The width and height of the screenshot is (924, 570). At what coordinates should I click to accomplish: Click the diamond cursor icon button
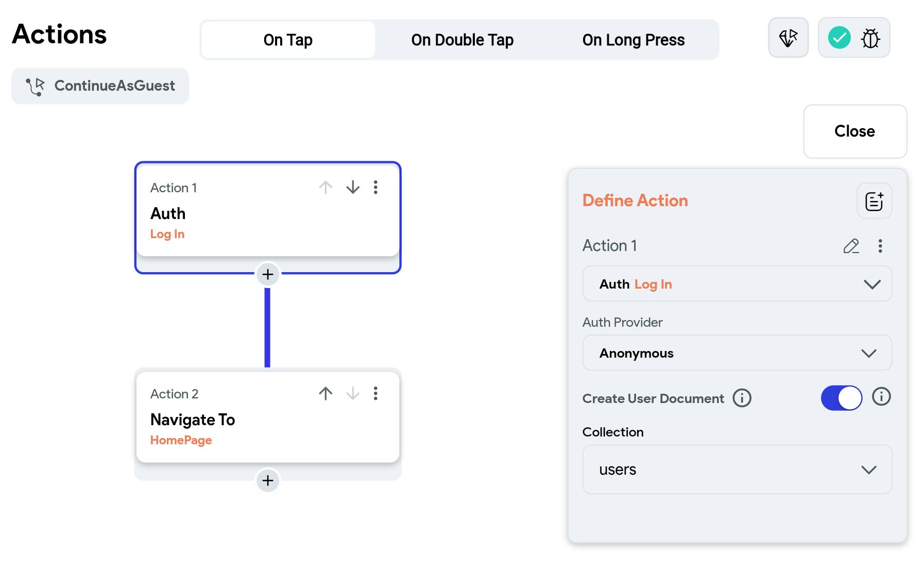788,38
